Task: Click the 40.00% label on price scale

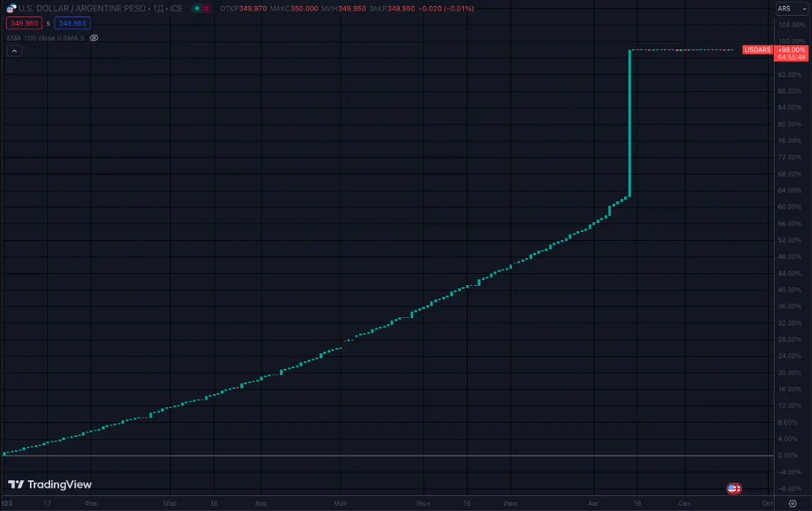Action: click(790, 290)
